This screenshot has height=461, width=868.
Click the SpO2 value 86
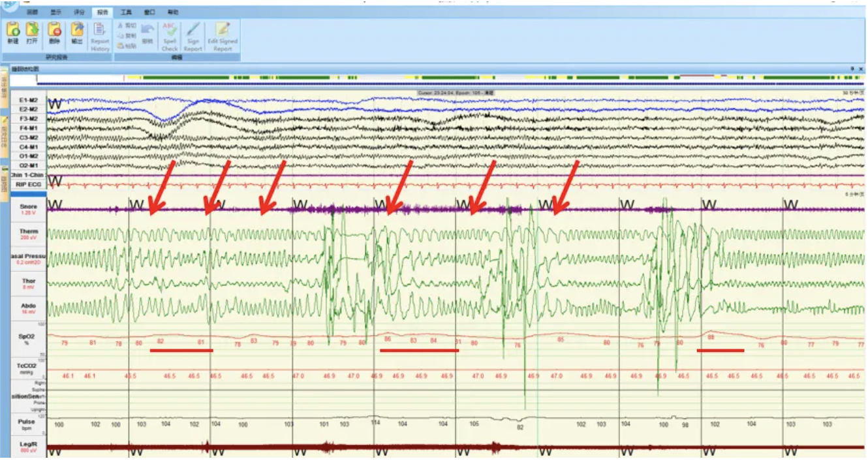point(388,338)
